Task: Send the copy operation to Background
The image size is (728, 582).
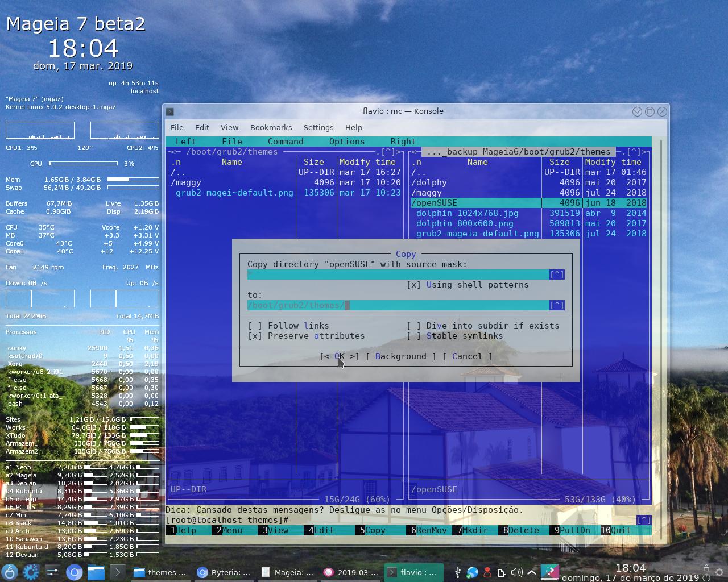Action: [401, 356]
